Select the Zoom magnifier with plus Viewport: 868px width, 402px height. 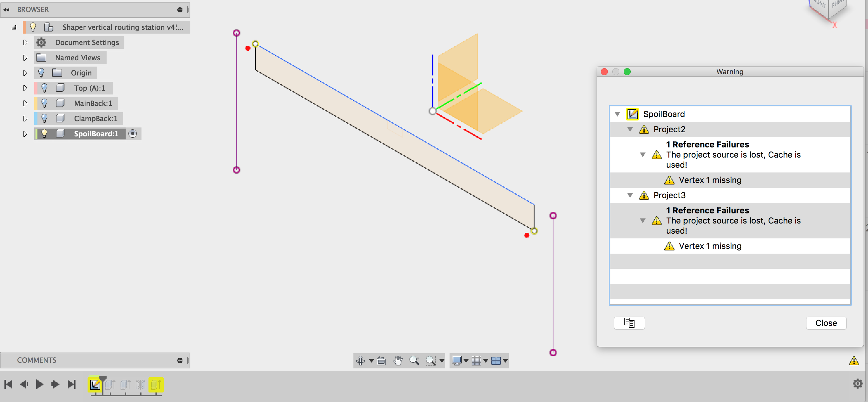(414, 360)
